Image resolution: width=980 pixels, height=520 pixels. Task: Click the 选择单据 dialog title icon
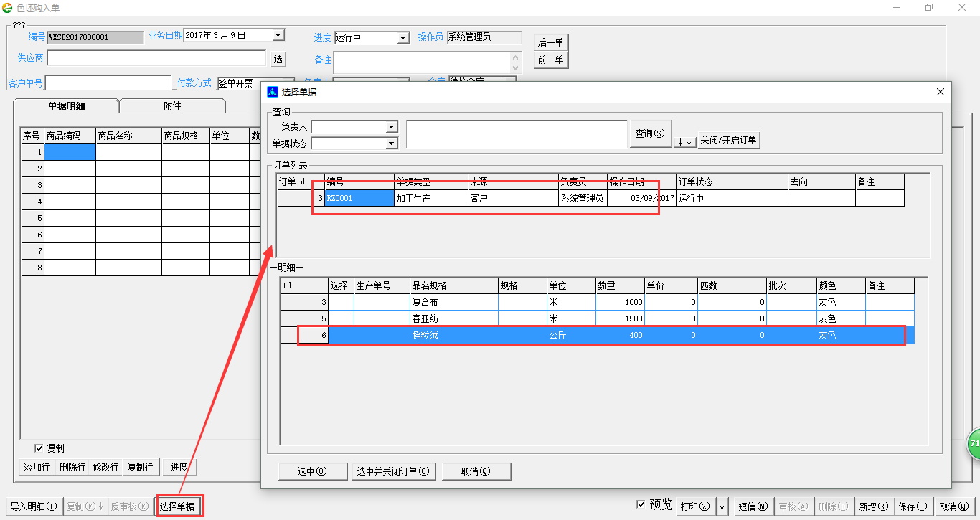click(x=273, y=92)
